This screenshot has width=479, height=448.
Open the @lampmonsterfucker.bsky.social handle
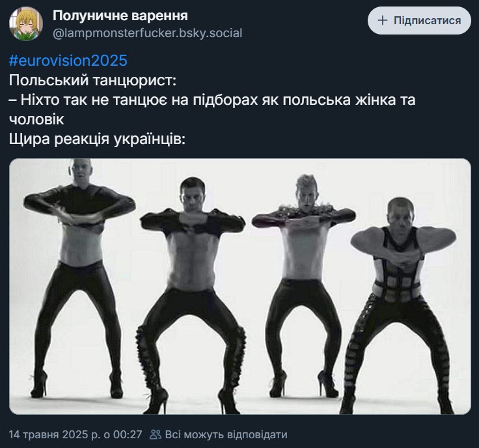tap(148, 33)
